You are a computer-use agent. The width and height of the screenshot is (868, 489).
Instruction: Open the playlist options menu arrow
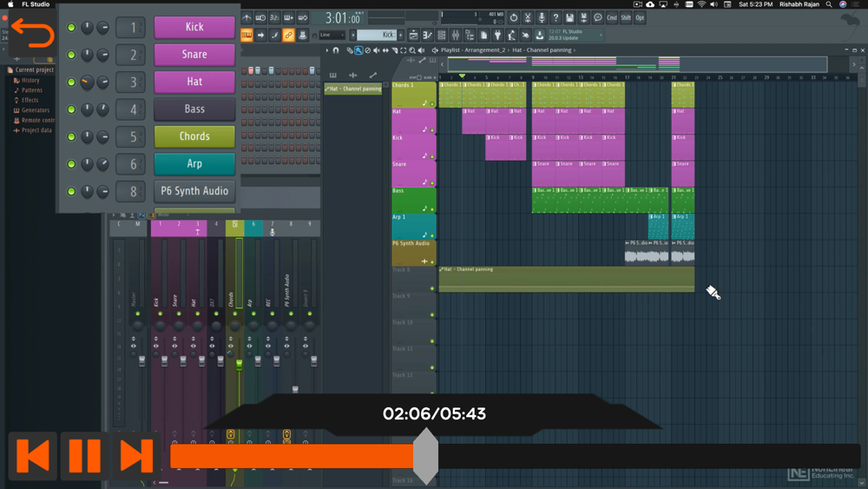pos(327,50)
